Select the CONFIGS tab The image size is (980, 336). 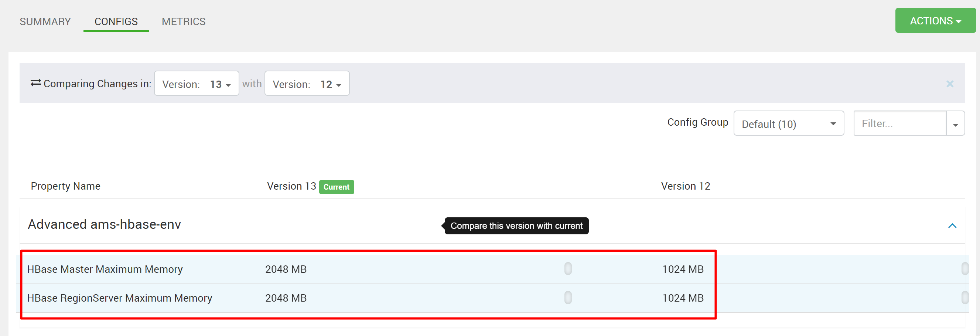tap(116, 22)
